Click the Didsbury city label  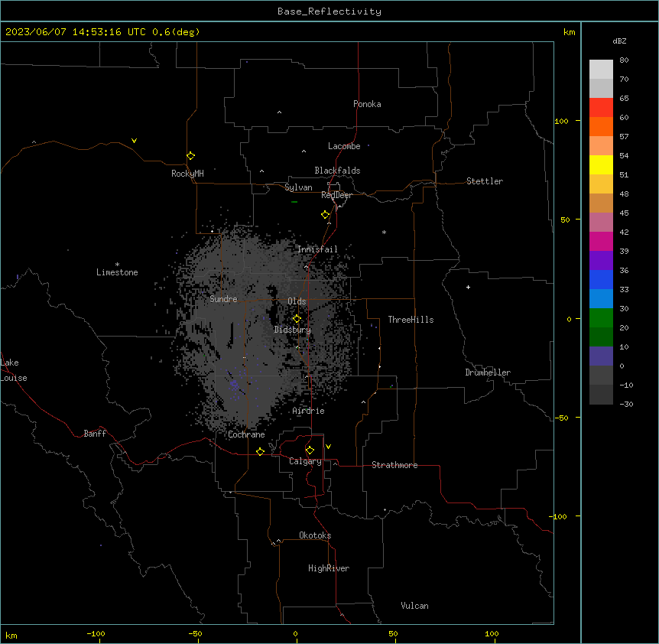[x=293, y=330]
